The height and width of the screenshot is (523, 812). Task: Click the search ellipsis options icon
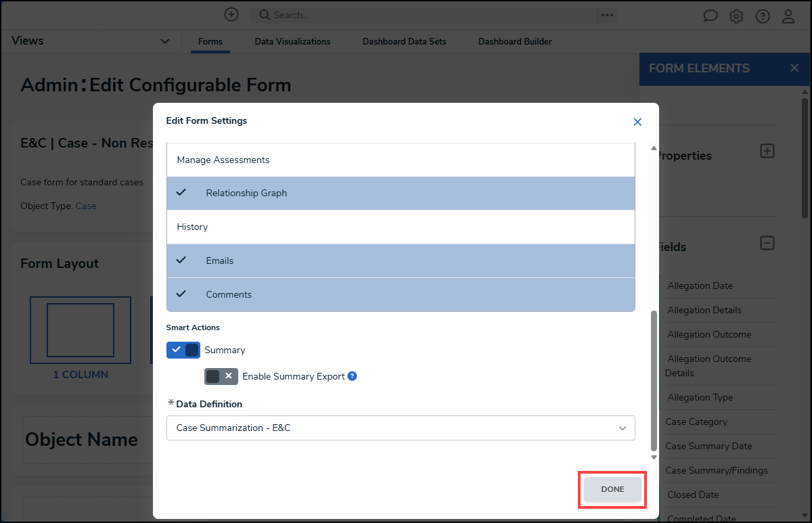tap(607, 15)
